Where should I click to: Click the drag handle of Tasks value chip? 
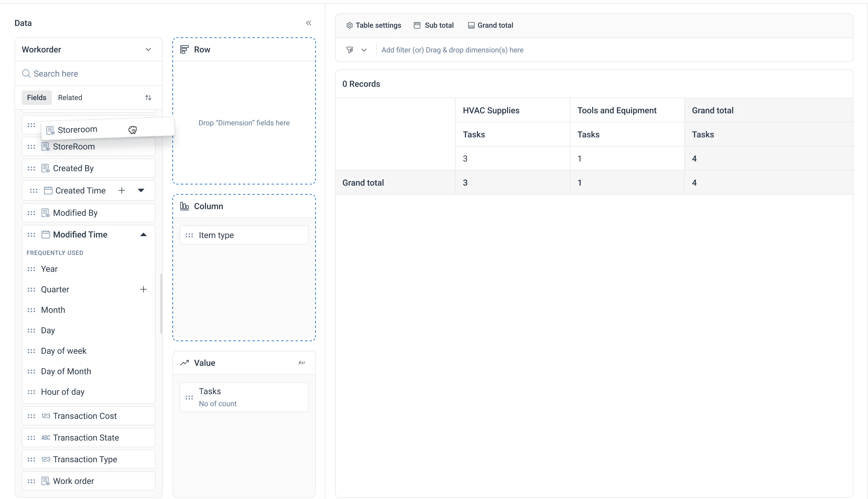coord(189,397)
